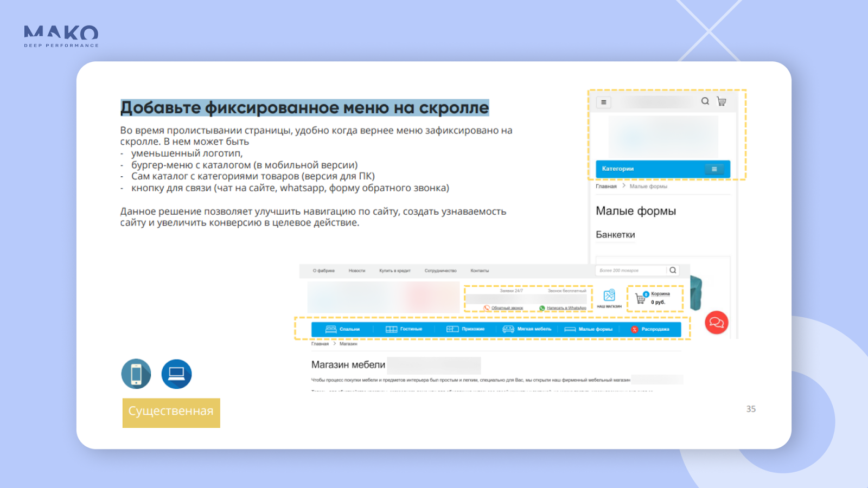868x488 pixels.
Task: Click the '0 руб.' cart total
Action: (x=658, y=303)
